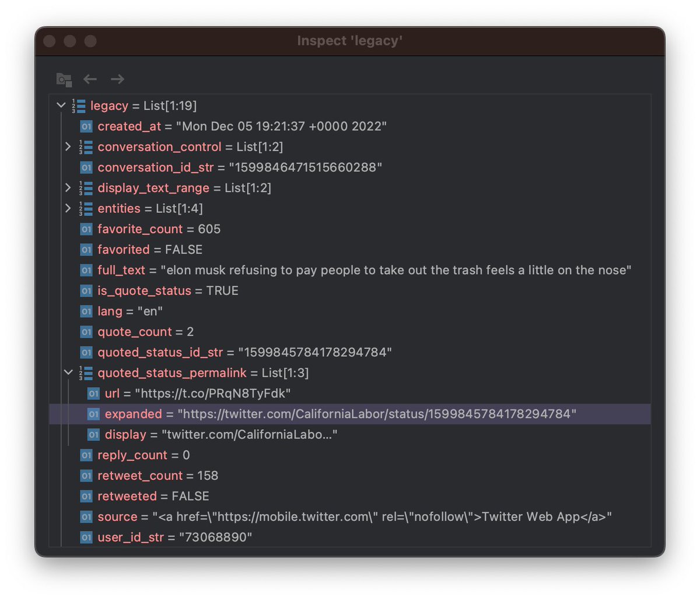The image size is (700, 600).
Task: Click the value icon beside is_quote_status
Action: point(86,290)
